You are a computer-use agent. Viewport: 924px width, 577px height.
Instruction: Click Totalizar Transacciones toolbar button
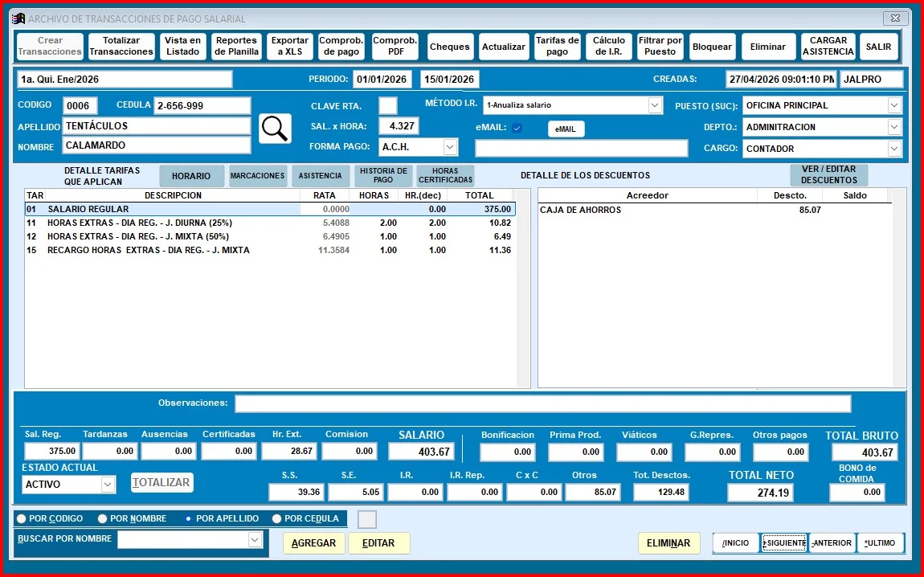click(121, 47)
